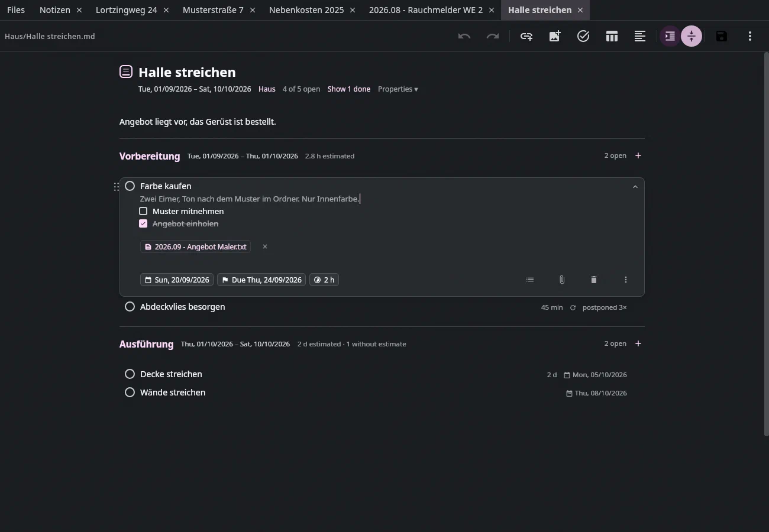The image size is (769, 532).
Task: Mark Abdeckvlies besorgen as done
Action: [x=130, y=307]
